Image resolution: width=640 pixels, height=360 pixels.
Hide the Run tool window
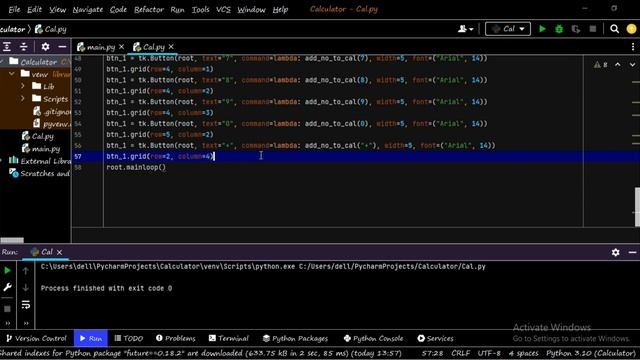[x=632, y=252]
